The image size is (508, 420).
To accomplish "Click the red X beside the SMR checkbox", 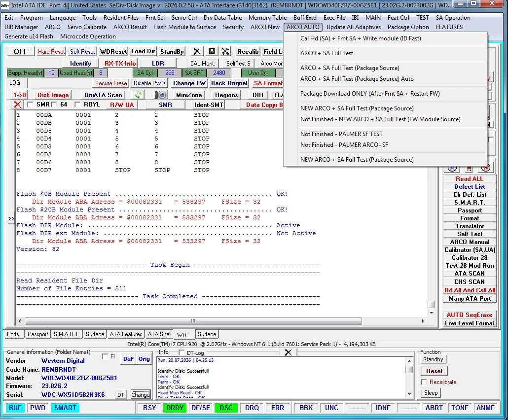I will (x=17, y=105).
